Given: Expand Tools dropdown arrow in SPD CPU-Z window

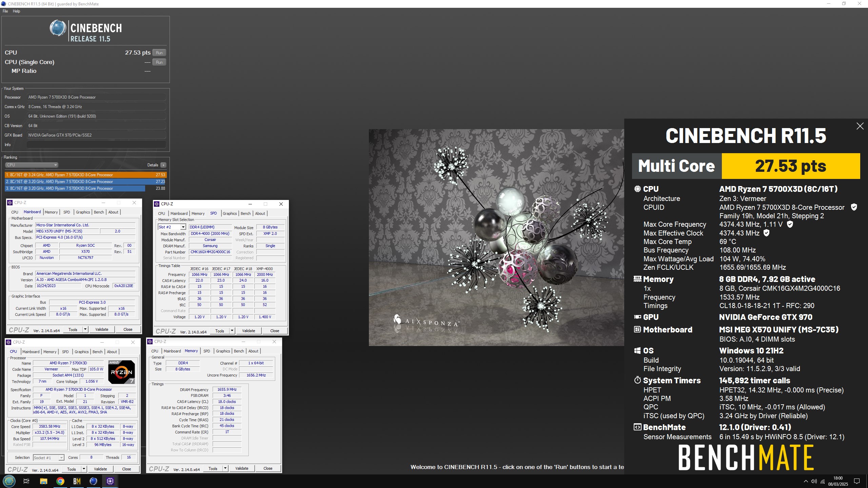Looking at the screenshot, I should pyautogui.click(x=232, y=331).
